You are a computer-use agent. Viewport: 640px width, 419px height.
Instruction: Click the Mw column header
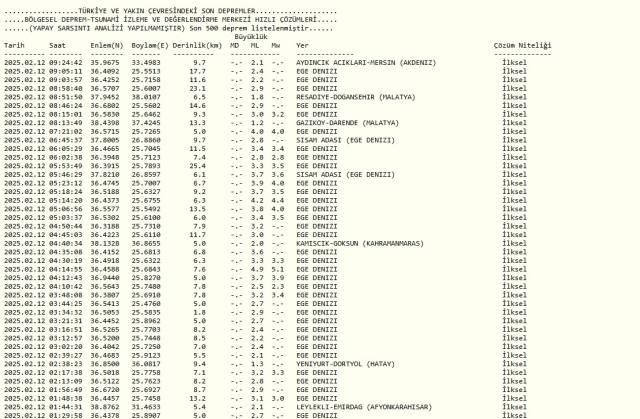click(276, 46)
